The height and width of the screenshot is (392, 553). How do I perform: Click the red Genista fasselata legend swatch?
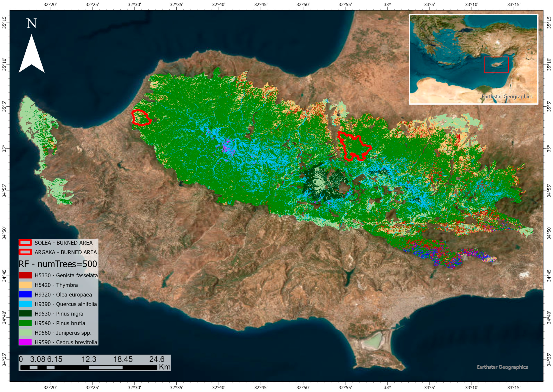[25, 275]
